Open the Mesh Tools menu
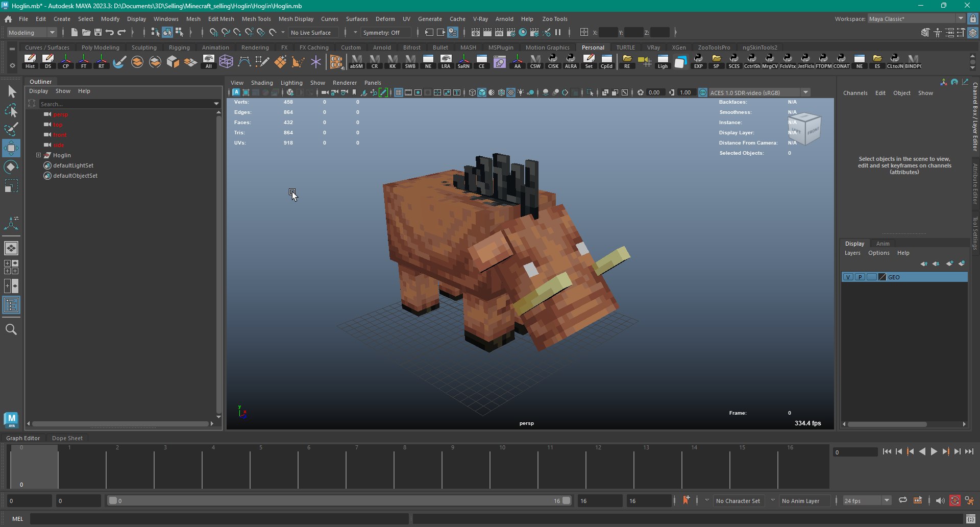Image resolution: width=980 pixels, height=527 pixels. (x=256, y=19)
